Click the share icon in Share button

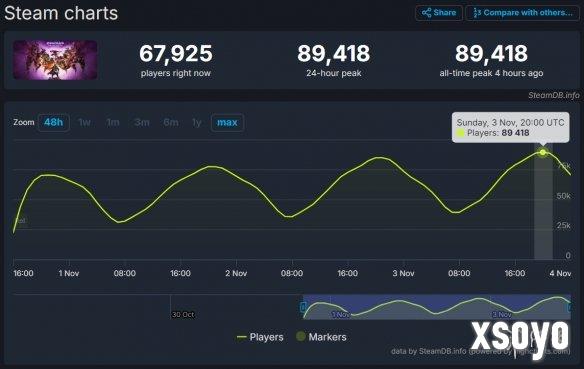[x=426, y=13]
